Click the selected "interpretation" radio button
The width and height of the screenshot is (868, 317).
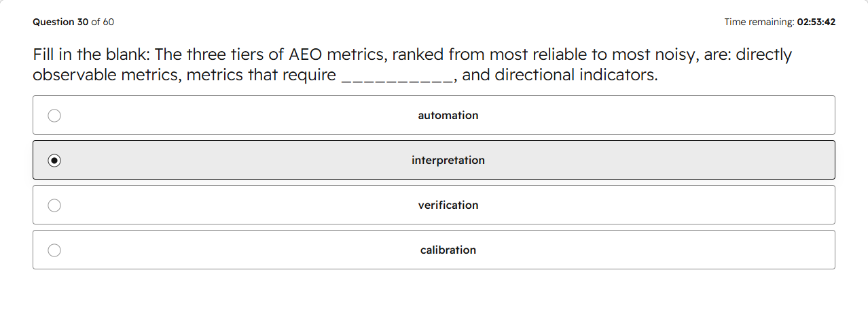[54, 161]
